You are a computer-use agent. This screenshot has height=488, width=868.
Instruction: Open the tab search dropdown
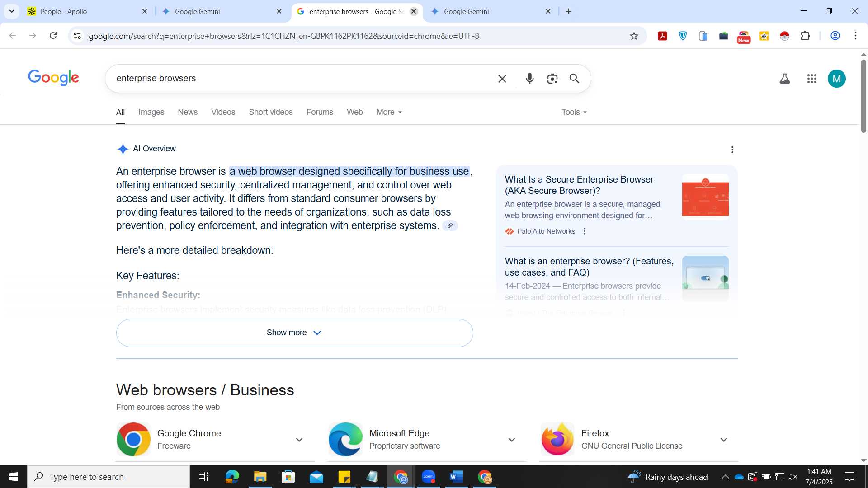11,11
